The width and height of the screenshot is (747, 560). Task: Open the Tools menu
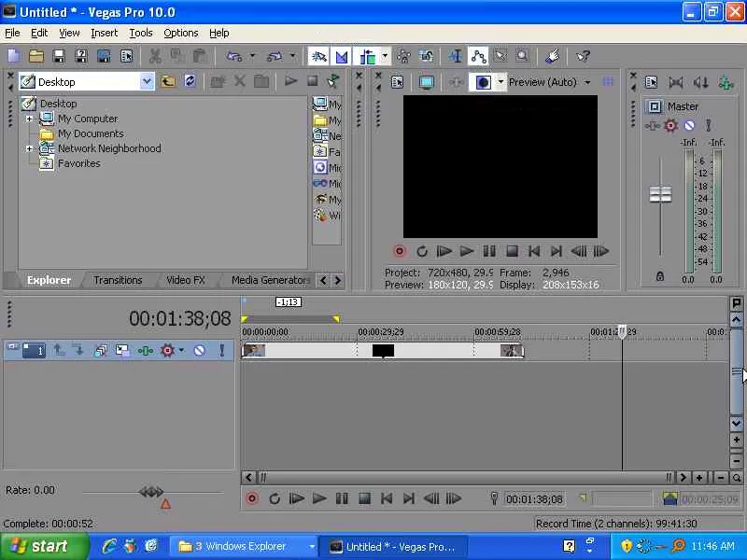pyautogui.click(x=141, y=33)
